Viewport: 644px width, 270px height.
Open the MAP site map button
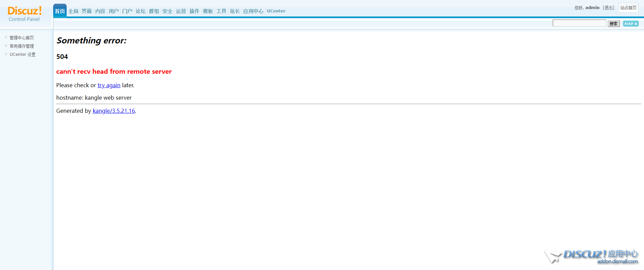[631, 24]
